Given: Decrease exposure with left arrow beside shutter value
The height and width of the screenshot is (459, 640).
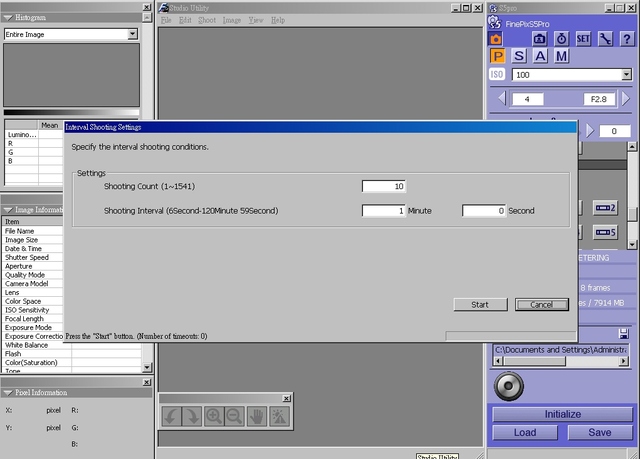Looking at the screenshot, I should pyautogui.click(x=502, y=98).
